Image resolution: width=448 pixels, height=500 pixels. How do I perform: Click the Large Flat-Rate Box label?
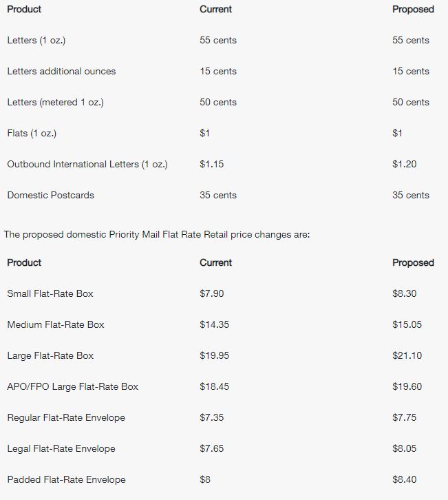click(x=50, y=355)
